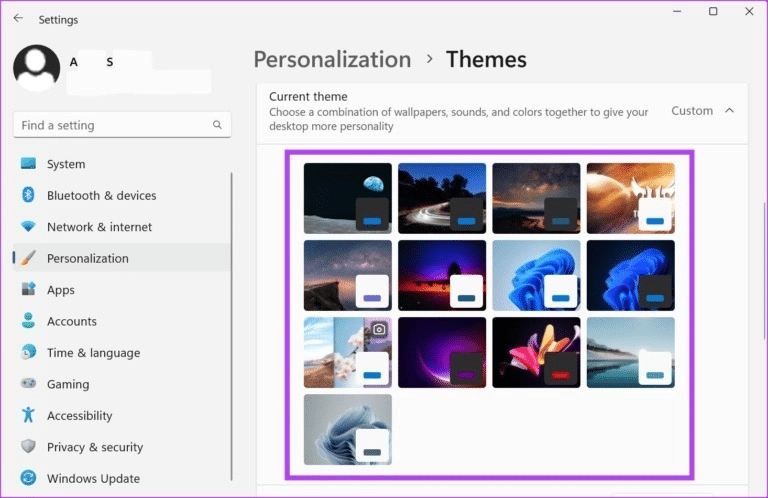This screenshot has width=768, height=498.
Task: Click the Network wifi icon
Action: click(28, 226)
